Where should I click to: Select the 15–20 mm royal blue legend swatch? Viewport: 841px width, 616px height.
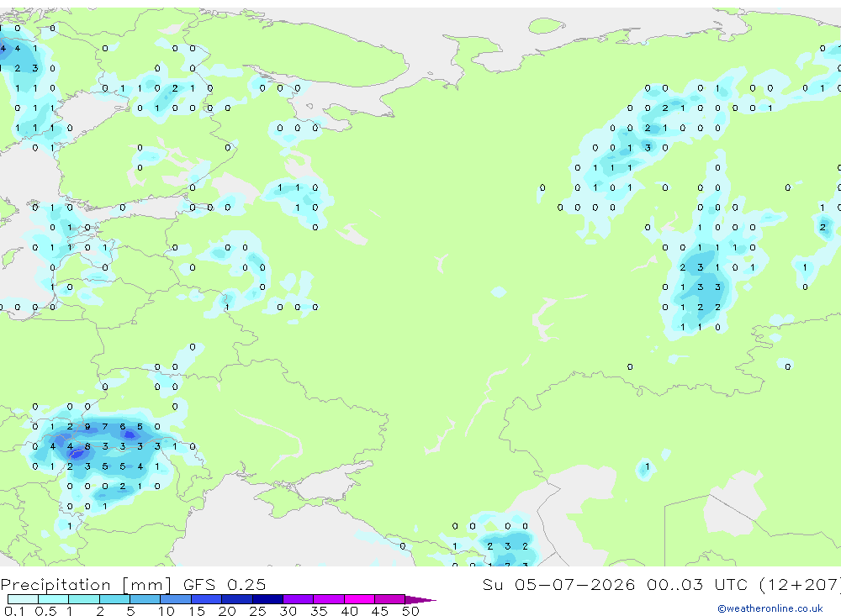click(207, 599)
